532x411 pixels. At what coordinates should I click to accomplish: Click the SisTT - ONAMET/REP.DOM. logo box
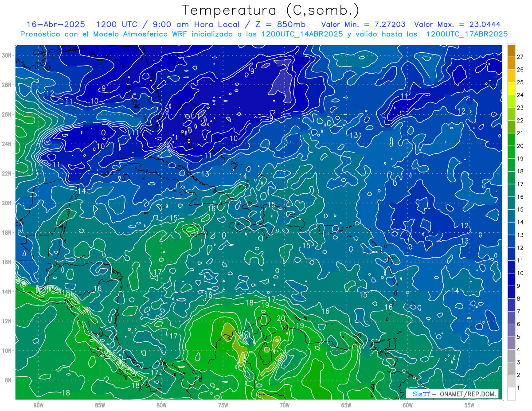[453, 394]
